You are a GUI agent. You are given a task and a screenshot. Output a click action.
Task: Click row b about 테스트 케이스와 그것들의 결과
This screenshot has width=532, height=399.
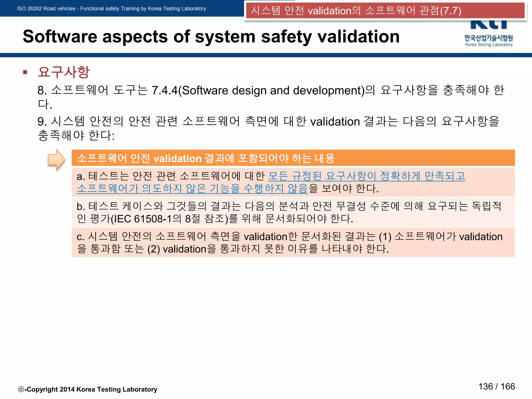[293, 212]
